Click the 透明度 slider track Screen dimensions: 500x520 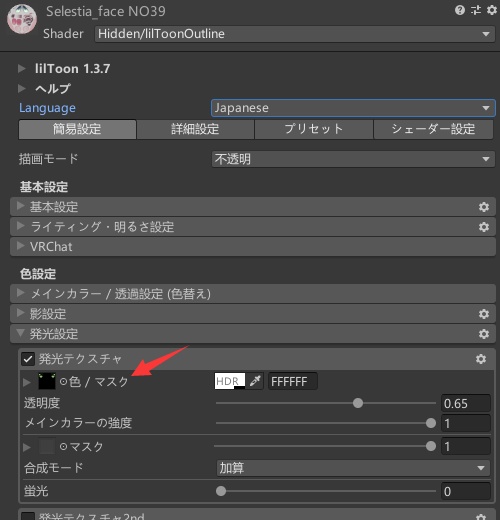coord(326,403)
